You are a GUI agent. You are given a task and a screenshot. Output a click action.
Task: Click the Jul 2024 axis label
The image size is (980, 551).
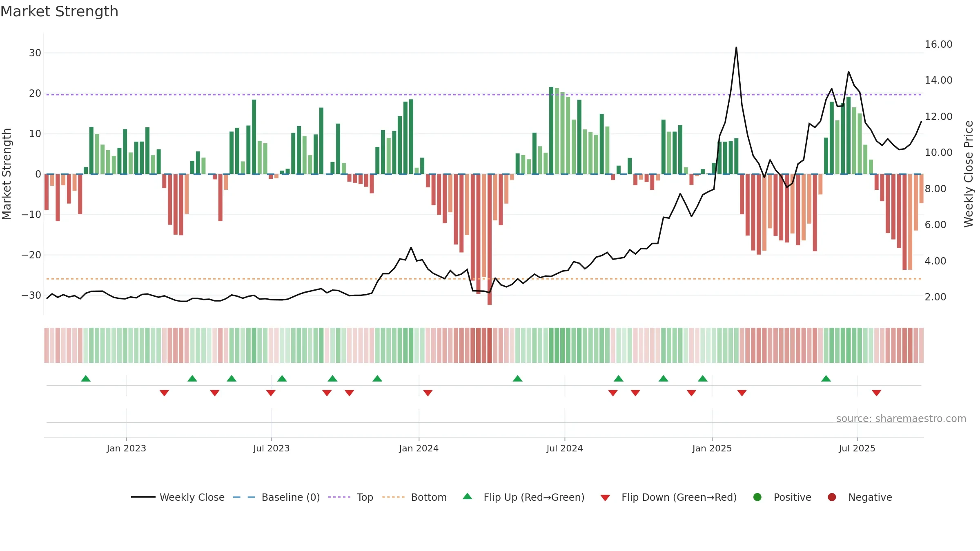565,448
